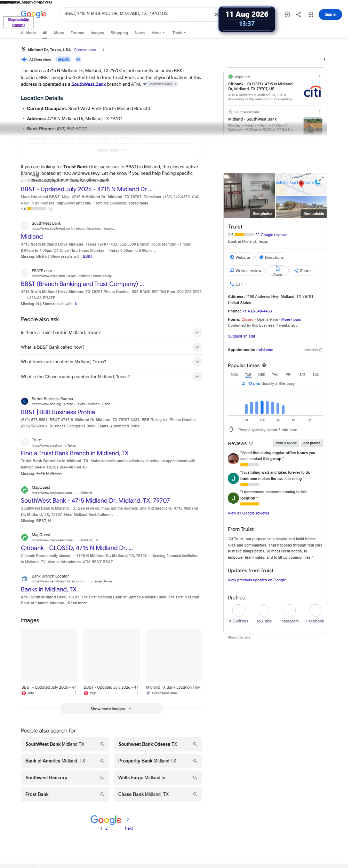Click the AI Overview listen speaker icon
Screen dimensions: 352x868
(x=78, y=60)
